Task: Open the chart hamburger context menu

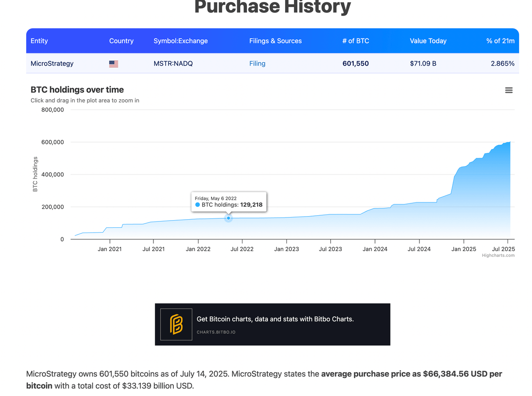Action: coord(509,90)
